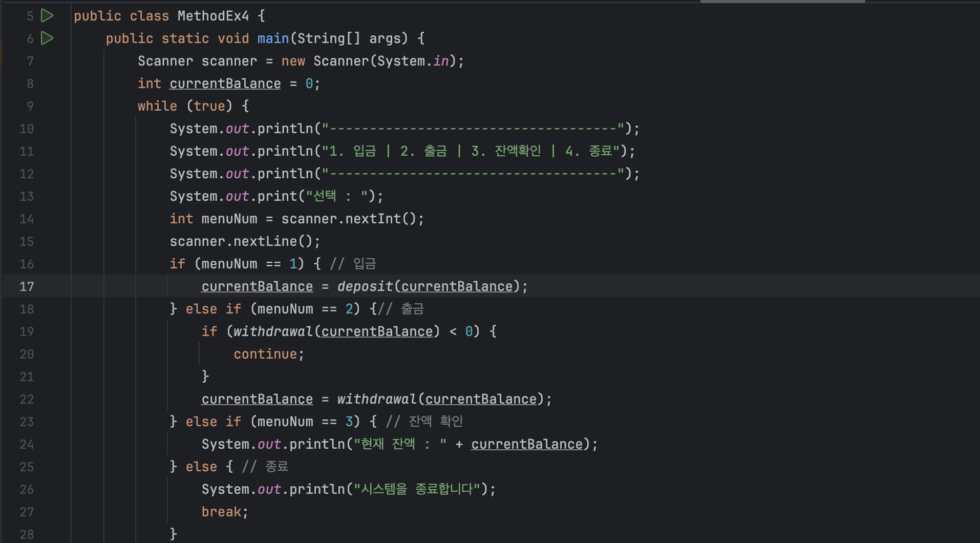Click line number 9 in the gutter

pyautogui.click(x=30, y=106)
